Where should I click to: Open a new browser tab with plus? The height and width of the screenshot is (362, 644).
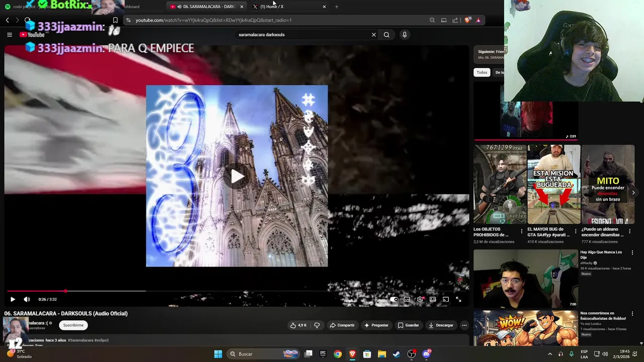[x=337, y=7]
